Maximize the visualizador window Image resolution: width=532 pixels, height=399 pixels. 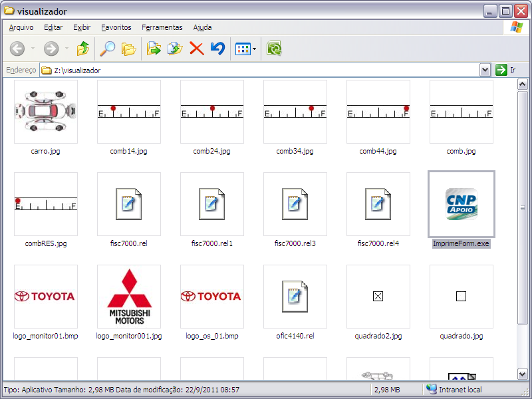pos(505,11)
